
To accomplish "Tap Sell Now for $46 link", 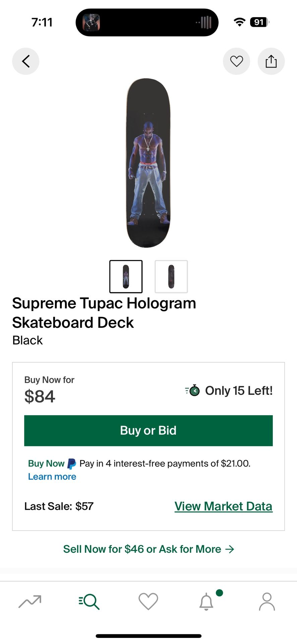I will pyautogui.click(x=148, y=549).
